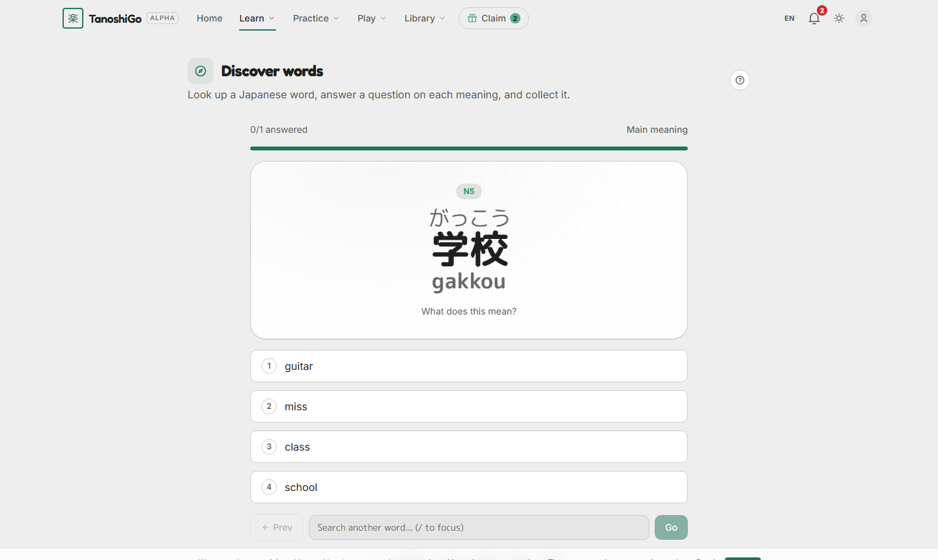Image resolution: width=938 pixels, height=560 pixels.
Task: Click the hiragana reading がっこう
Action: pos(469,218)
